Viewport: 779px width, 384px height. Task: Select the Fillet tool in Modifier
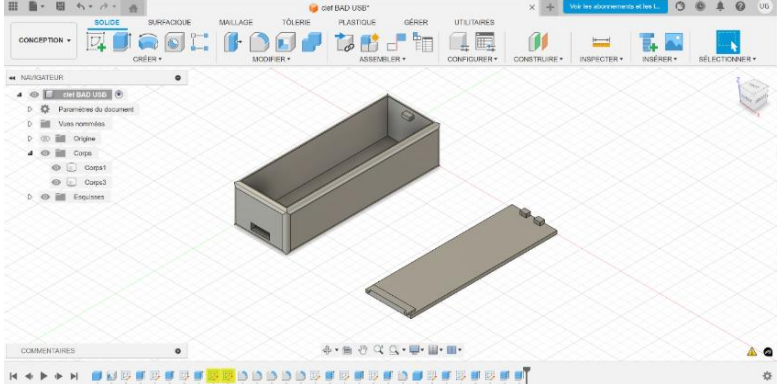259,42
